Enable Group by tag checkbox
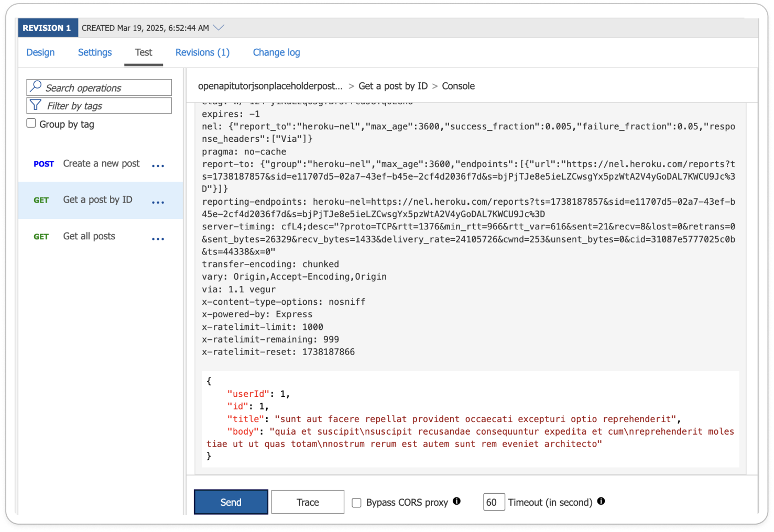 tap(31, 124)
